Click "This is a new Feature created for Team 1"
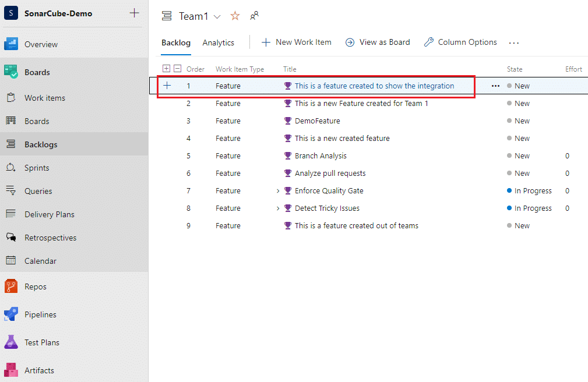Screen dimensions: 588x382 click(361, 104)
